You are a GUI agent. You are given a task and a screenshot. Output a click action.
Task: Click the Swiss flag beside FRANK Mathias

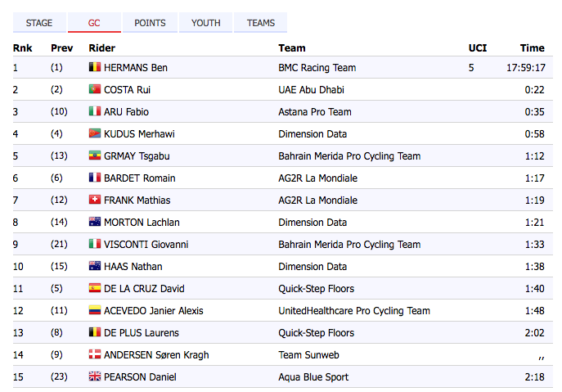[x=94, y=201]
